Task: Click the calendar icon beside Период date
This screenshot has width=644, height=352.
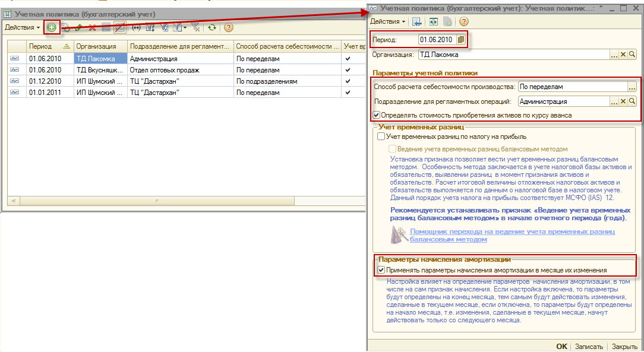Action: pyautogui.click(x=461, y=40)
